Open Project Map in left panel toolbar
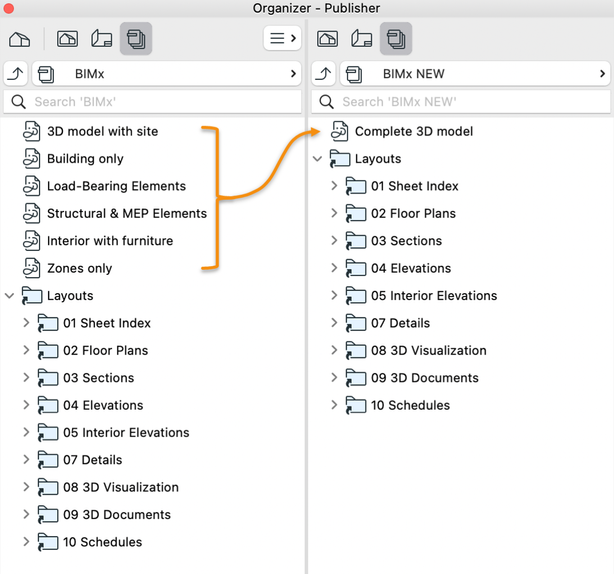The height and width of the screenshot is (574, 614). pos(19,39)
